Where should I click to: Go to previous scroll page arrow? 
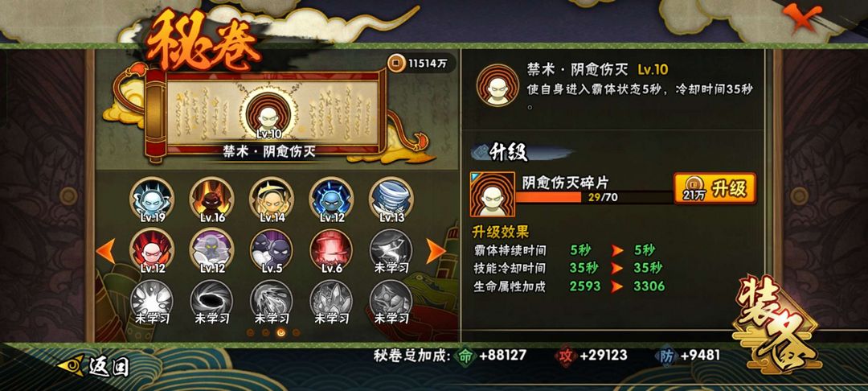click(x=106, y=251)
